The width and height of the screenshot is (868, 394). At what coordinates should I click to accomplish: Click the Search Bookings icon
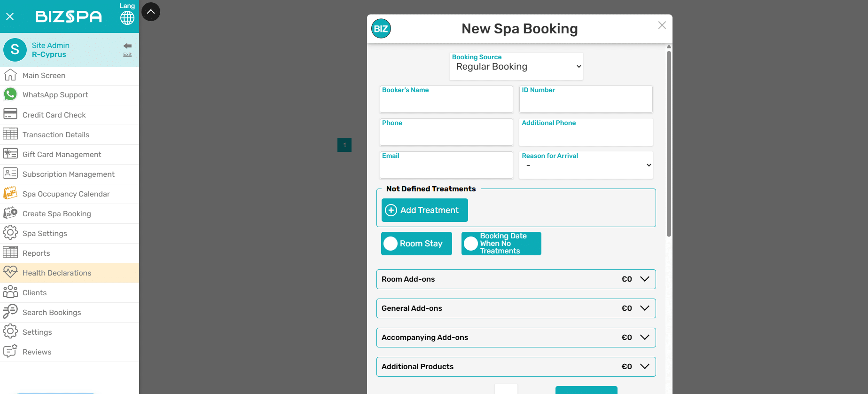(x=10, y=312)
